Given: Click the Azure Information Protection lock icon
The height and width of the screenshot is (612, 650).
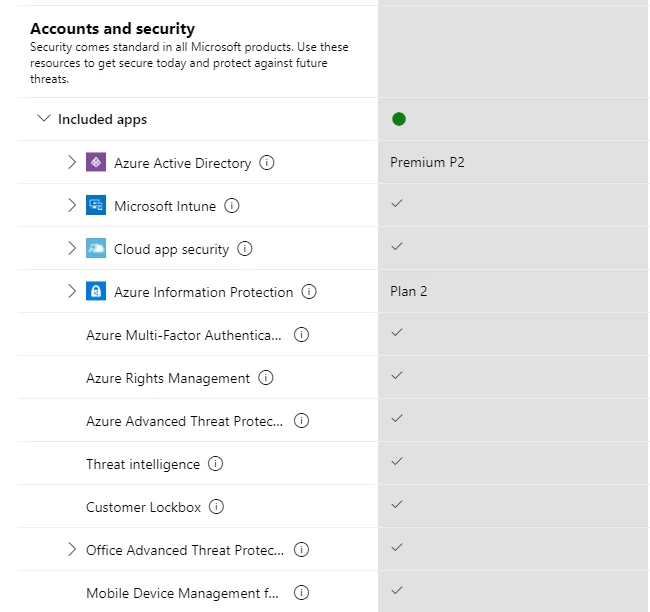Looking at the screenshot, I should (96, 291).
